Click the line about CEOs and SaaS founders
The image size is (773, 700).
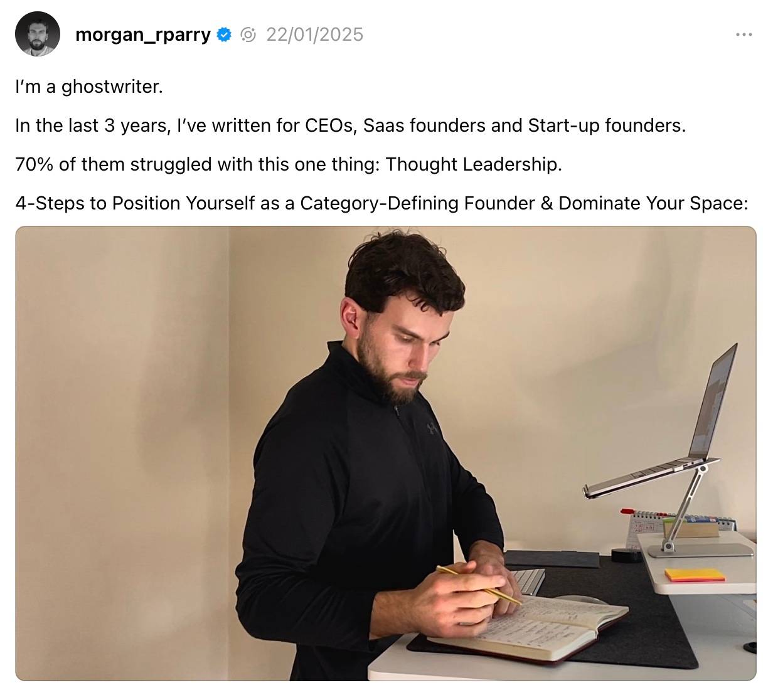click(351, 125)
